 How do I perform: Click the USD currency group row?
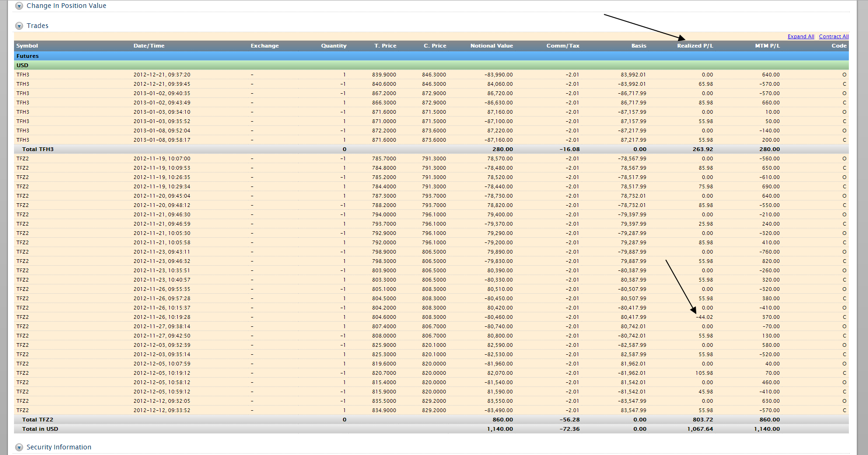(22, 65)
